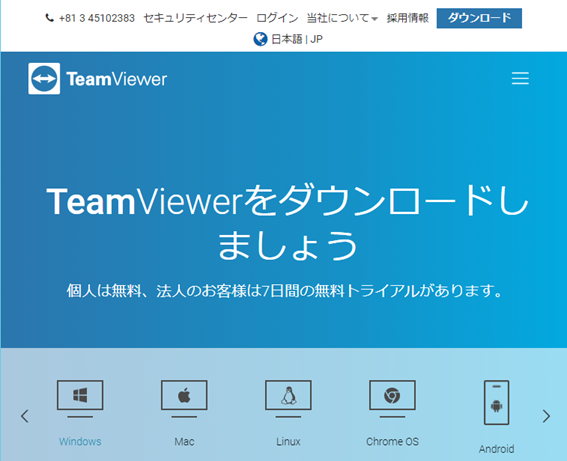The image size is (567, 461).
Task: Open the hamburger menu icon
Action: click(x=520, y=78)
